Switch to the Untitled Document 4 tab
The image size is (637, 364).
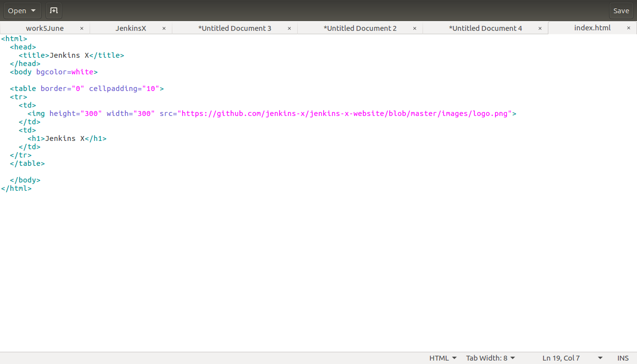click(x=486, y=28)
